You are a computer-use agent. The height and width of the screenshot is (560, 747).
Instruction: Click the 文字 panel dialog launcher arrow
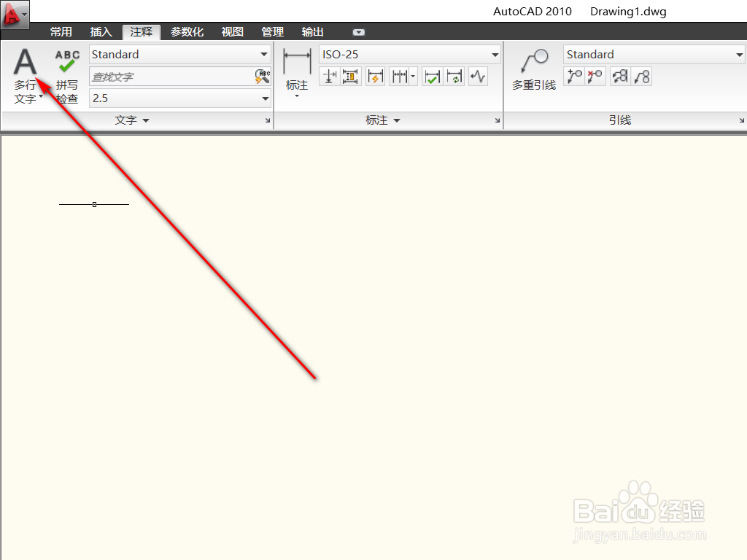coord(268,120)
